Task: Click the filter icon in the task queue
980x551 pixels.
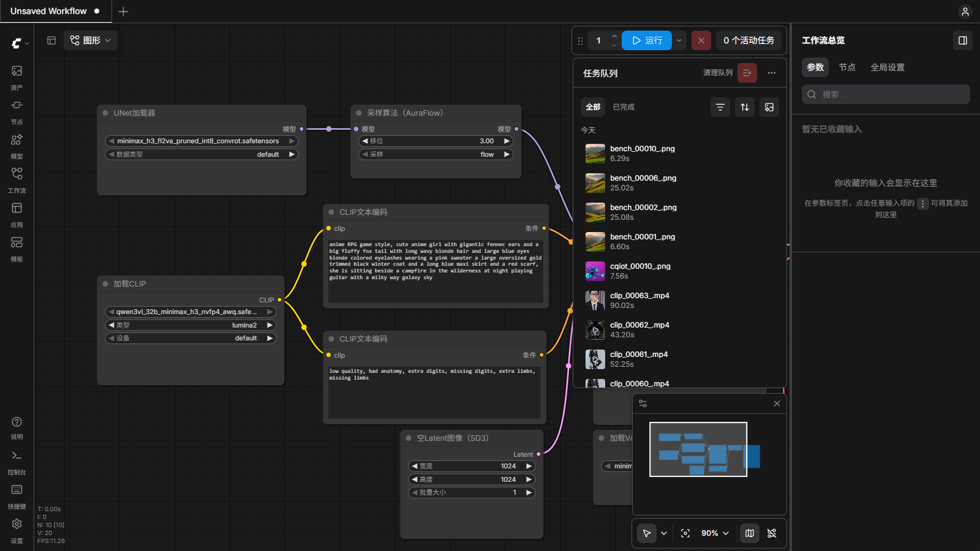Action: [720, 107]
